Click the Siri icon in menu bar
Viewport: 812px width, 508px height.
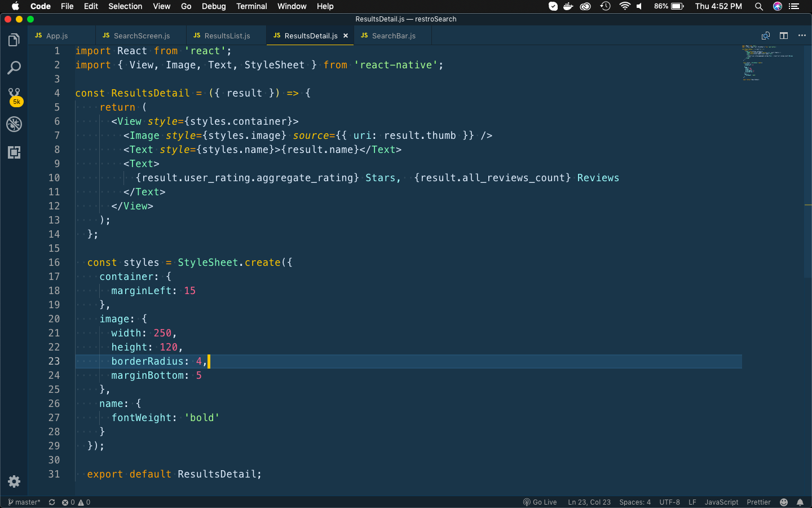778,6
